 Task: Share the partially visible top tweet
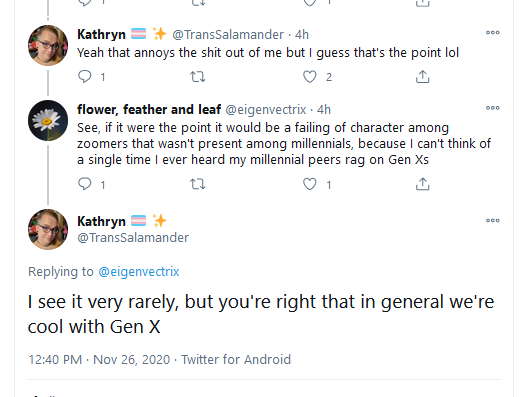pos(422,3)
